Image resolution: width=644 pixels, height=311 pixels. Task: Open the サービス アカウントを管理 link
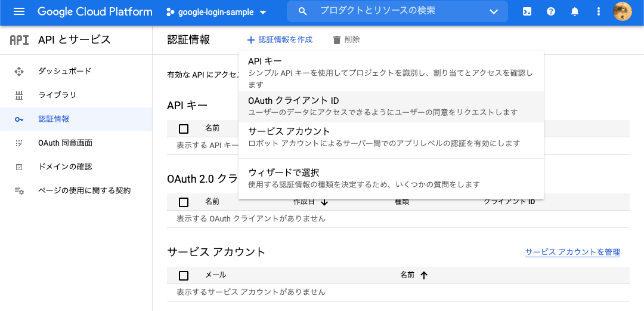point(572,252)
